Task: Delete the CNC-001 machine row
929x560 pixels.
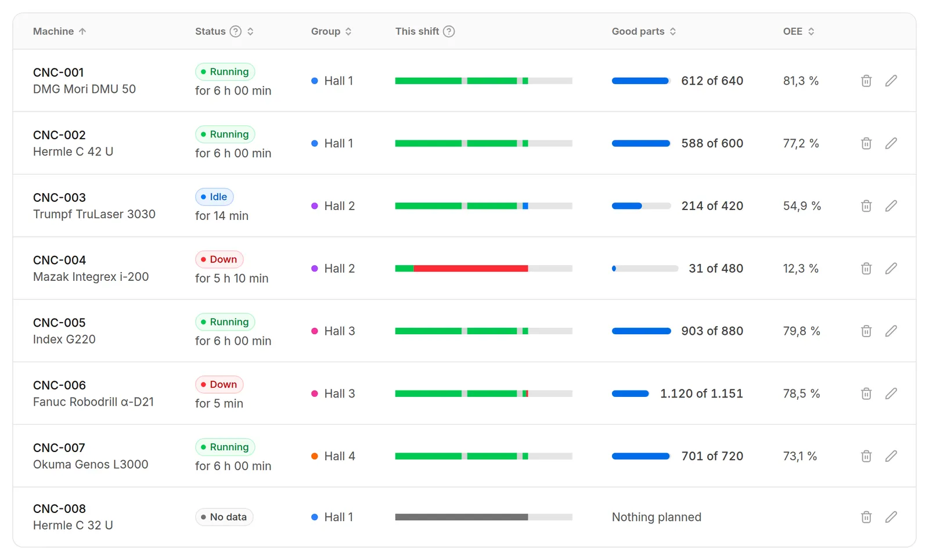Action: 866,81
